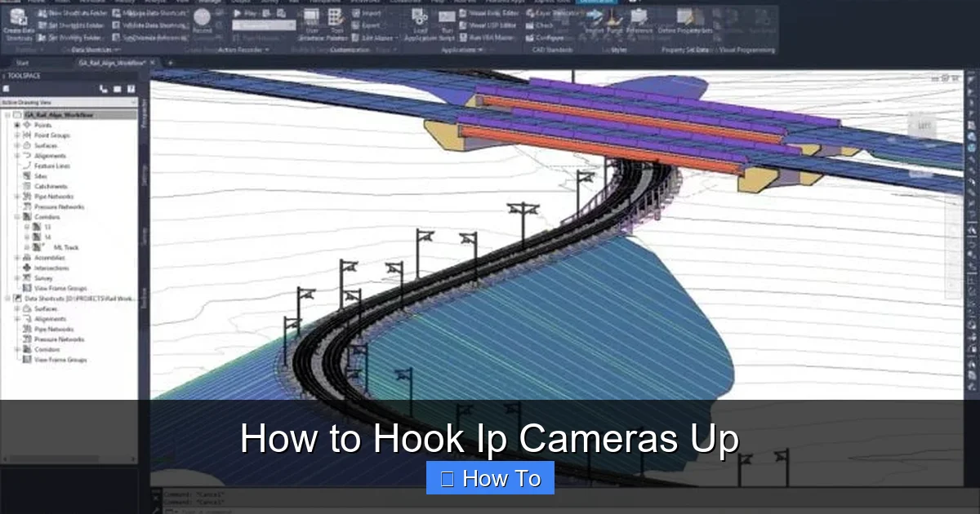Select the drawing's View Frame Groups item
This screenshot has height=514, width=980.
coord(60,288)
